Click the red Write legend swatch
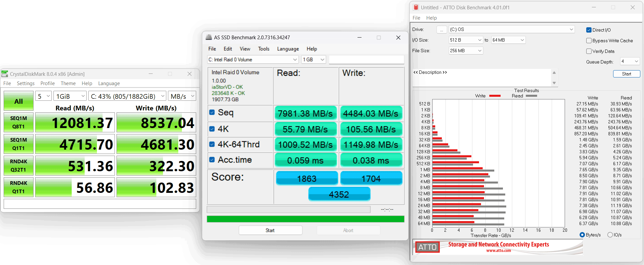 495,96
